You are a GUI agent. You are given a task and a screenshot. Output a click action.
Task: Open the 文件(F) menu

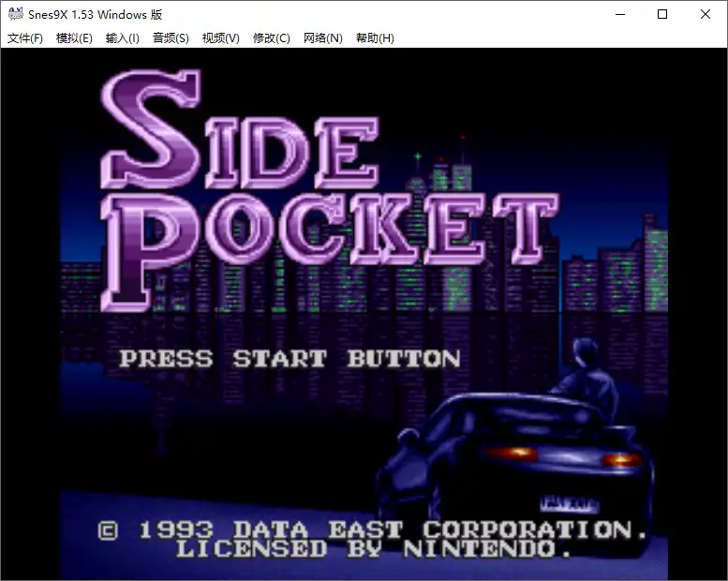coord(25,38)
